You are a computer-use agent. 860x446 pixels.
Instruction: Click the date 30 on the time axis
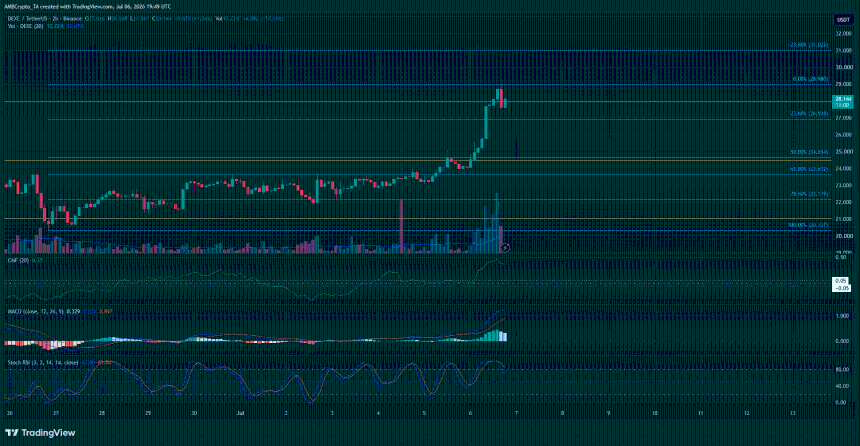coord(194,413)
